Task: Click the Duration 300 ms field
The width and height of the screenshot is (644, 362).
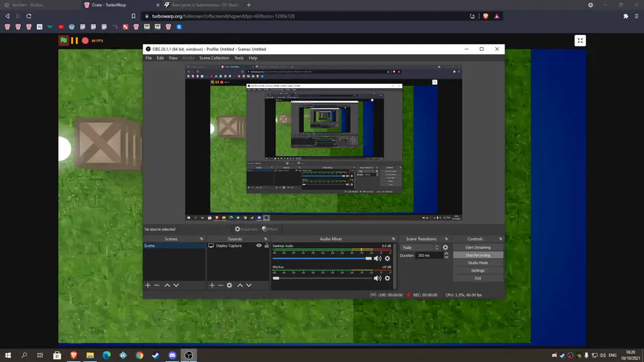Action: click(x=429, y=255)
